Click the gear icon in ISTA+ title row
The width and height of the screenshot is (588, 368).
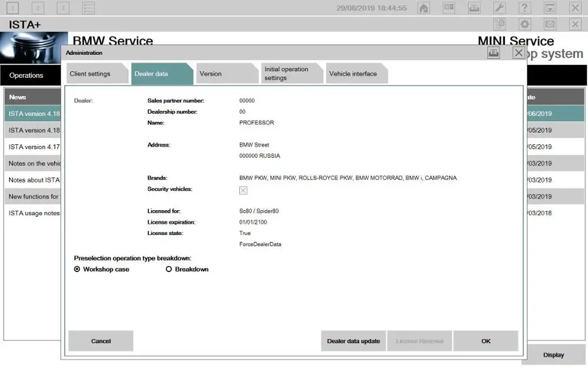[524, 24]
